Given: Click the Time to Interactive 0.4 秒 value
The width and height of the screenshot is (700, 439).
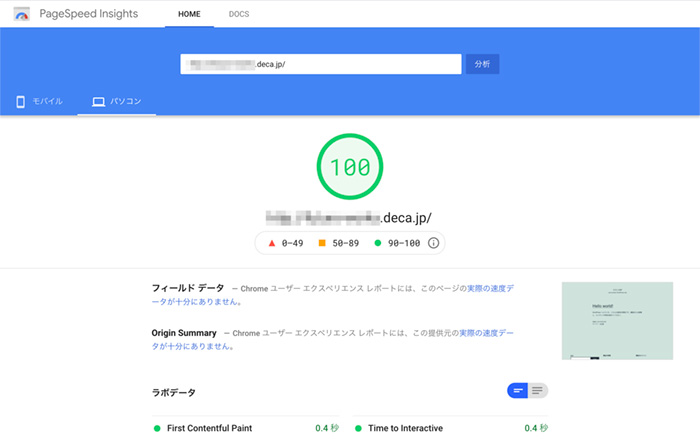Looking at the screenshot, I should click(x=536, y=428).
